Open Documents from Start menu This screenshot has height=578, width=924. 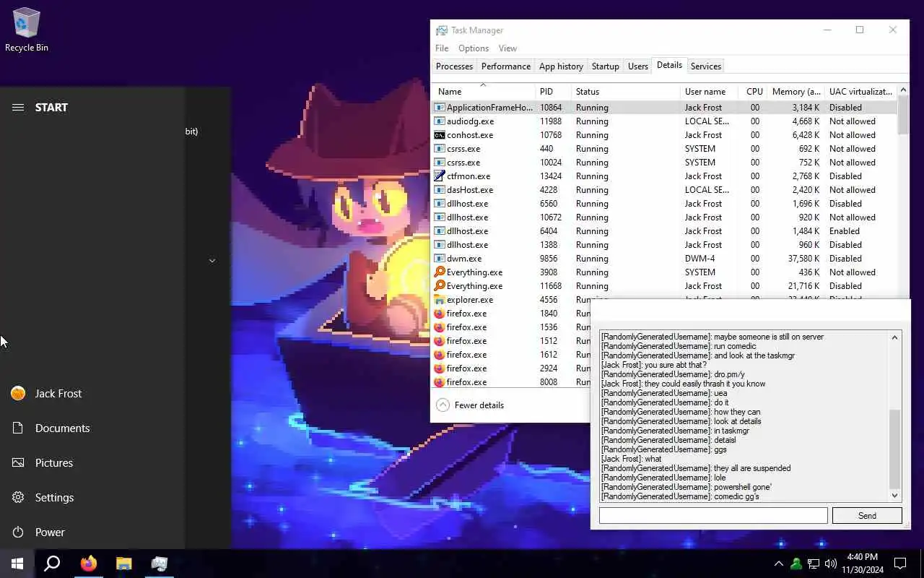pyautogui.click(x=92, y=428)
